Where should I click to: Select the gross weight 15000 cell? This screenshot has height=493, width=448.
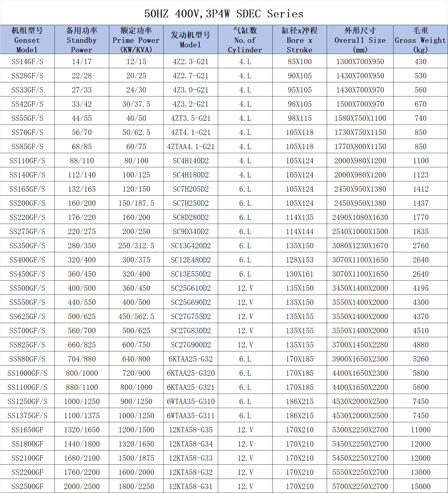coord(421,486)
